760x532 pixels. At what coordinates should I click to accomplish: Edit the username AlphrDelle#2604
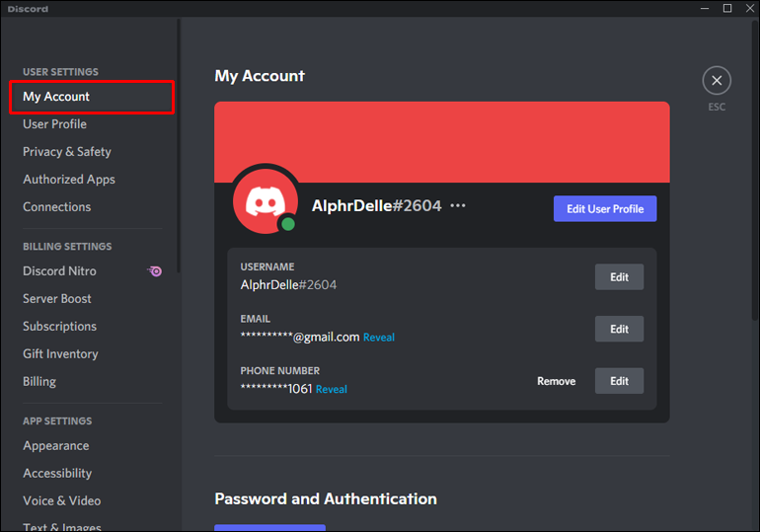click(619, 277)
